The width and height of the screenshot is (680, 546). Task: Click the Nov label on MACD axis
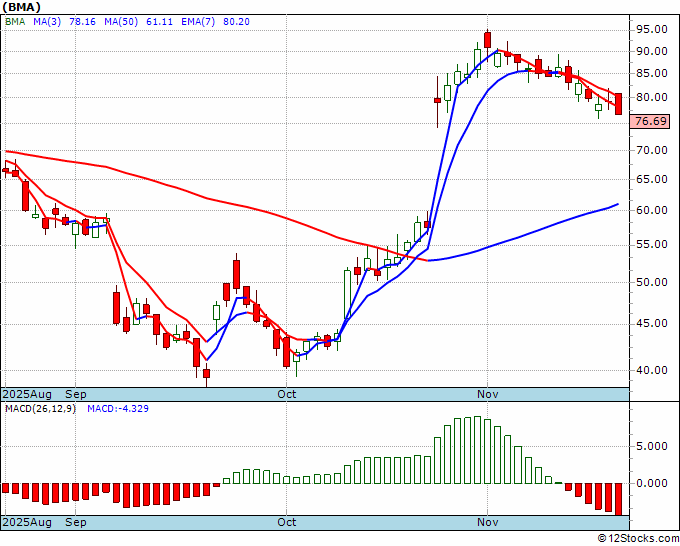click(487, 522)
